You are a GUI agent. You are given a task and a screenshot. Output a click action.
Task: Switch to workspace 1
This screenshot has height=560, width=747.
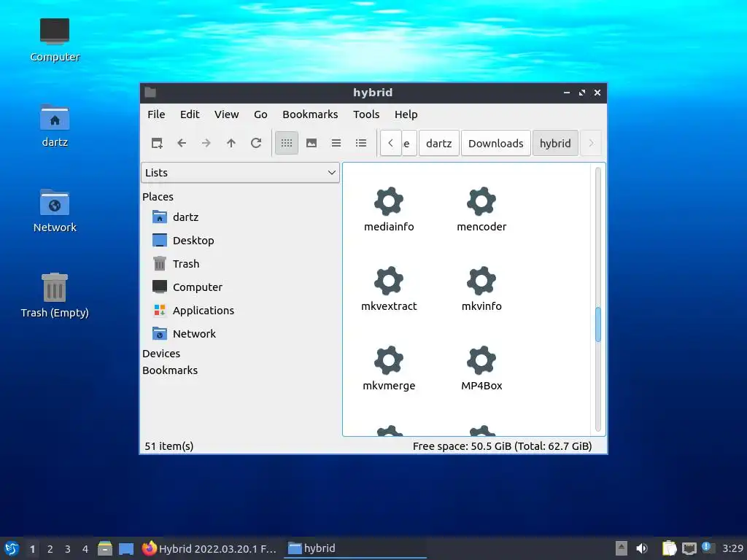click(x=32, y=549)
